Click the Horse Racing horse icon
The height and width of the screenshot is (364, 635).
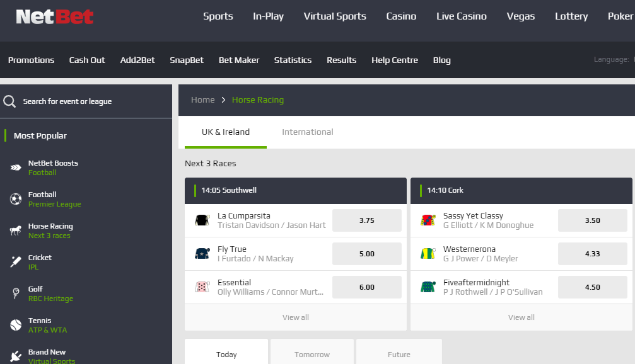tap(16, 230)
